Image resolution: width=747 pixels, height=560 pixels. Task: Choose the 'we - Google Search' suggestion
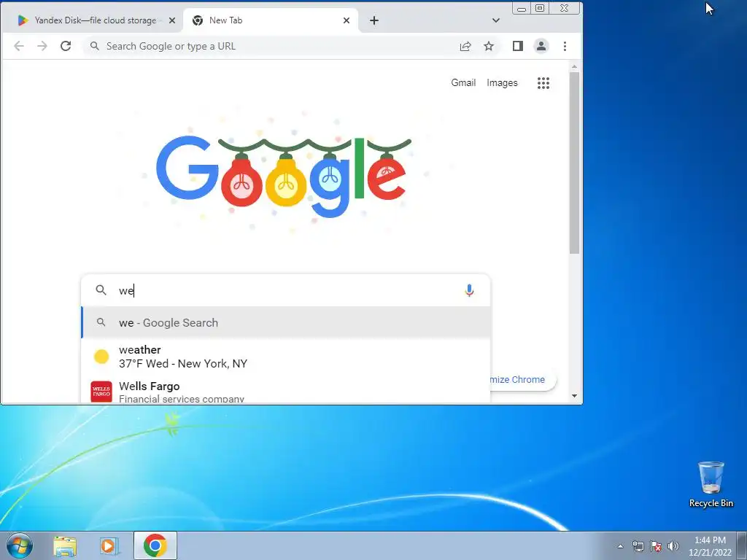point(286,323)
